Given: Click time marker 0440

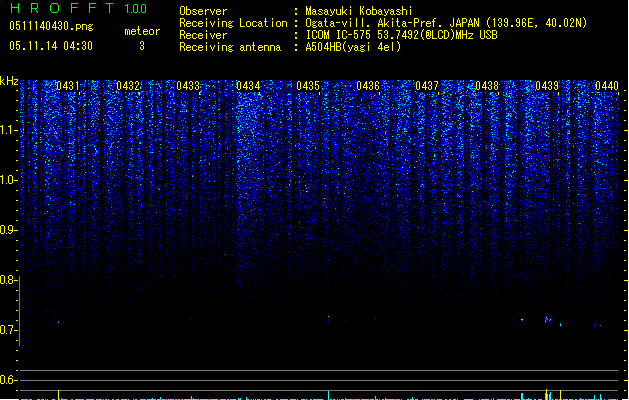Looking at the screenshot, I should click(x=607, y=86).
